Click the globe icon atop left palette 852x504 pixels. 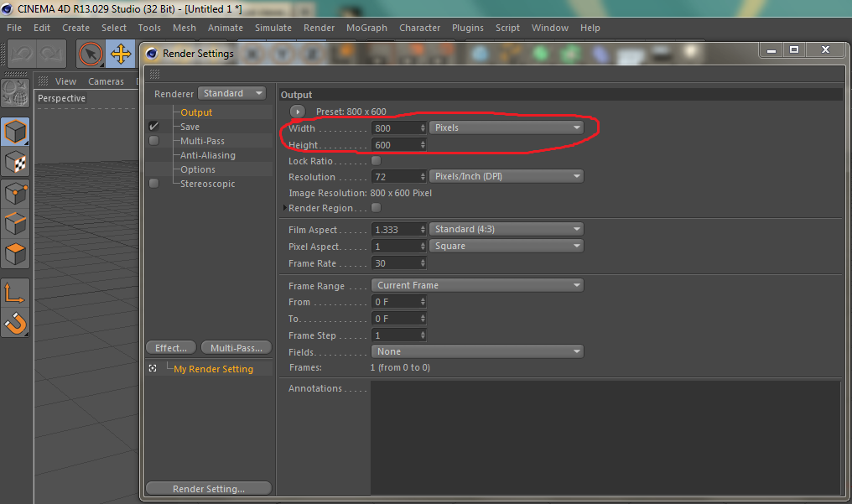tap(15, 93)
